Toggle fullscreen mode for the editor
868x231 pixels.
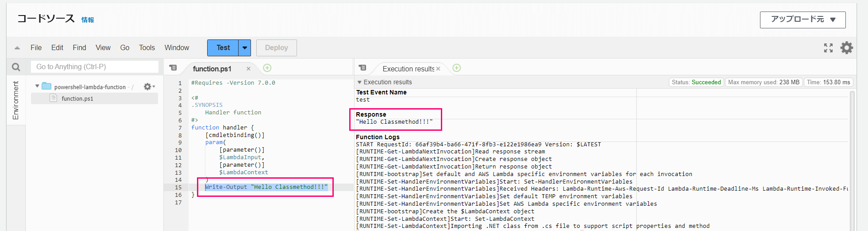[x=828, y=48]
